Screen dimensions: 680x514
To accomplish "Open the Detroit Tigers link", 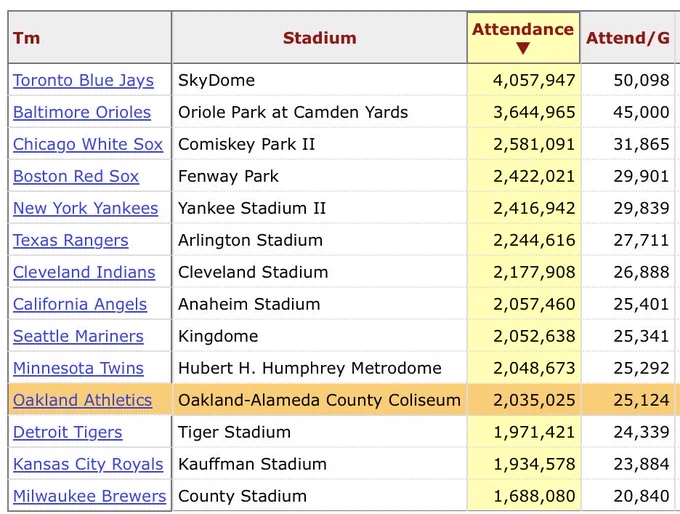I will (68, 432).
